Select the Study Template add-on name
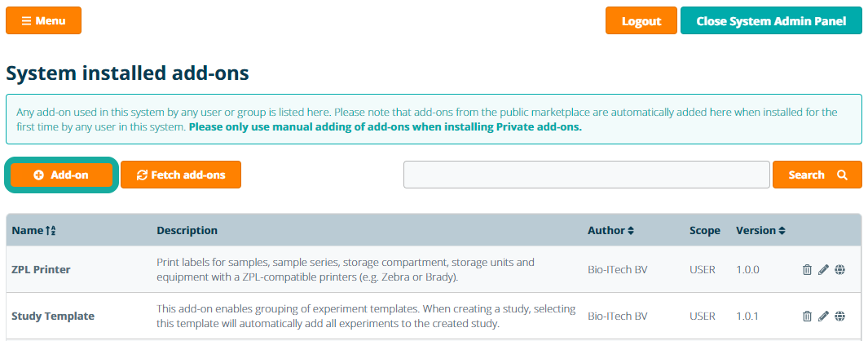 pos(53,317)
